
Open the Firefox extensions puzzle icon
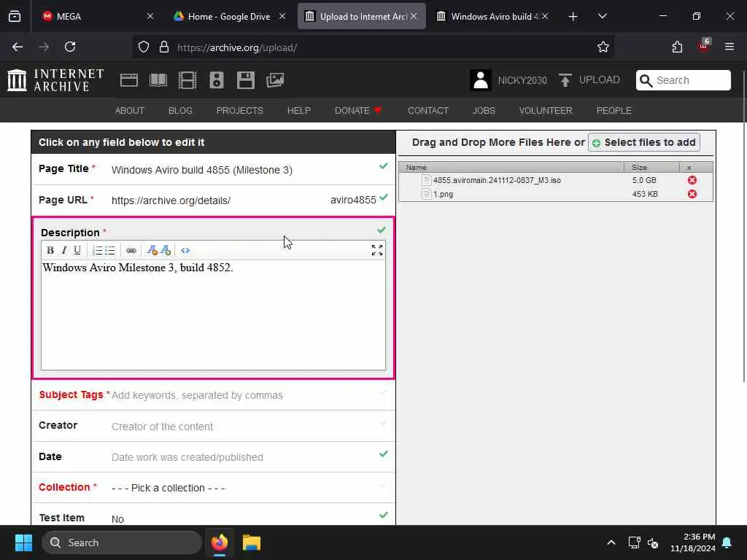[677, 47]
